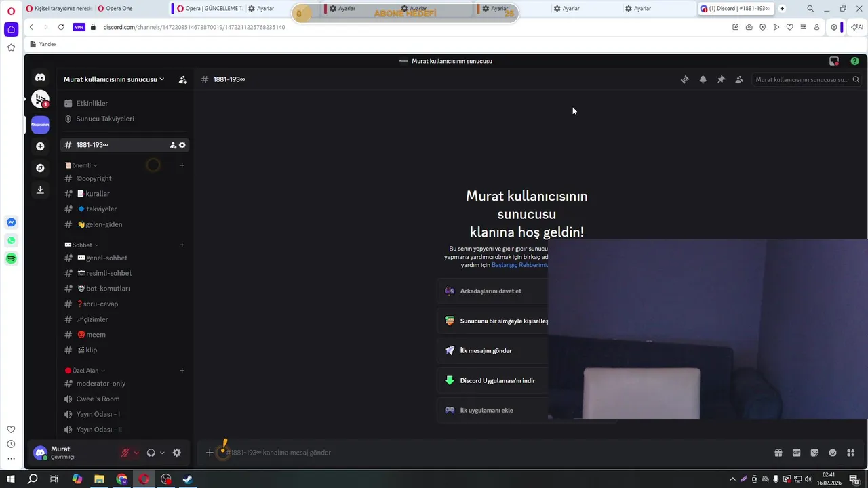
Task: Click İlk uygulamanı ekle card
Action: pos(493,411)
